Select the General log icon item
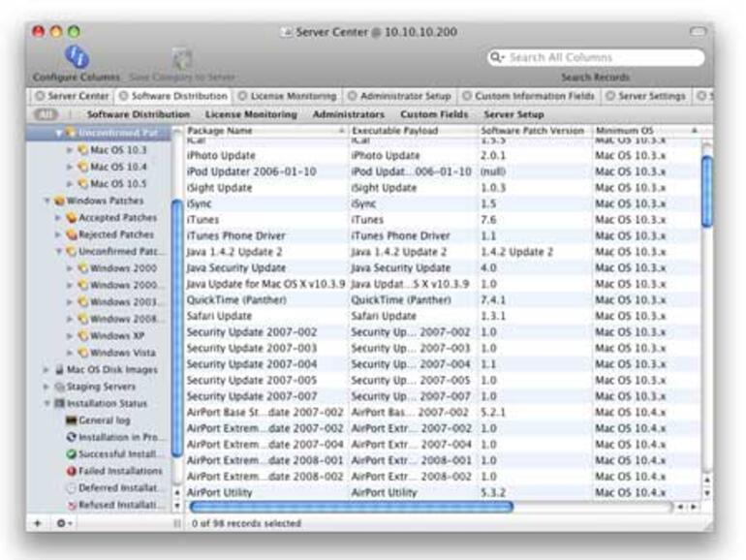Viewport: 746px width, 560px height. [x=73, y=420]
